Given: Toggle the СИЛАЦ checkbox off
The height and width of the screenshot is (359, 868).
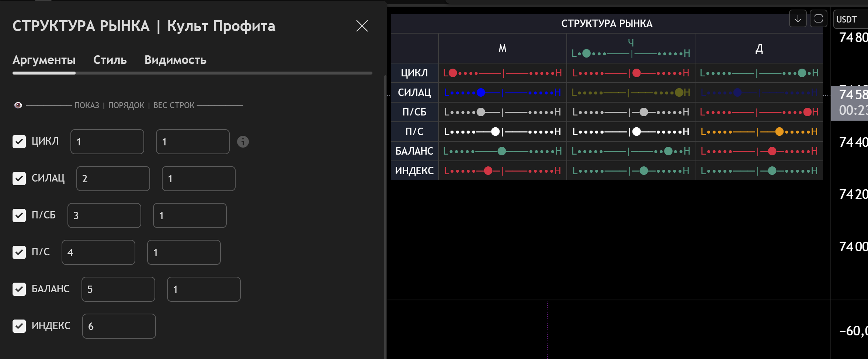Looking at the screenshot, I should [x=19, y=179].
